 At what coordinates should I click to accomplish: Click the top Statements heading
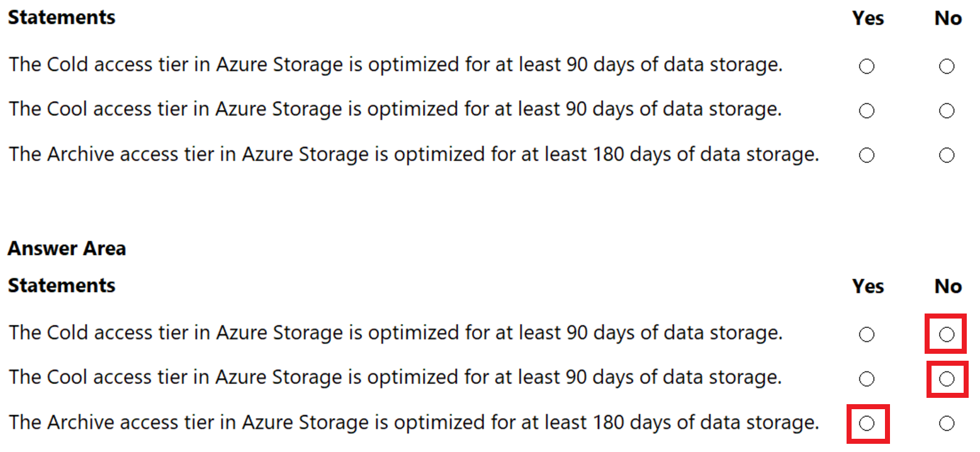coord(61,18)
